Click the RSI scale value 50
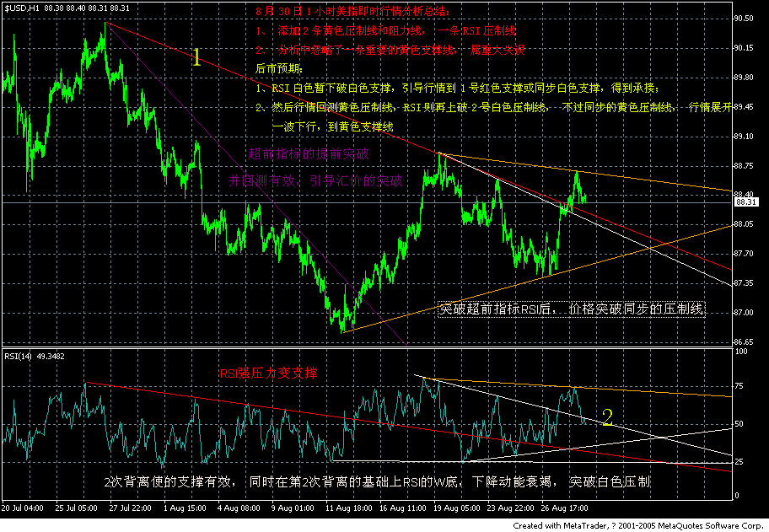 [x=739, y=423]
